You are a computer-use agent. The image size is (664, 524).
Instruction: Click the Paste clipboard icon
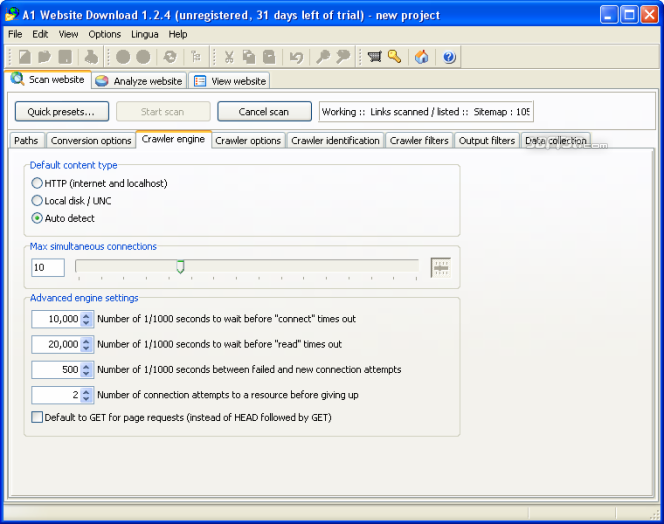click(269, 57)
